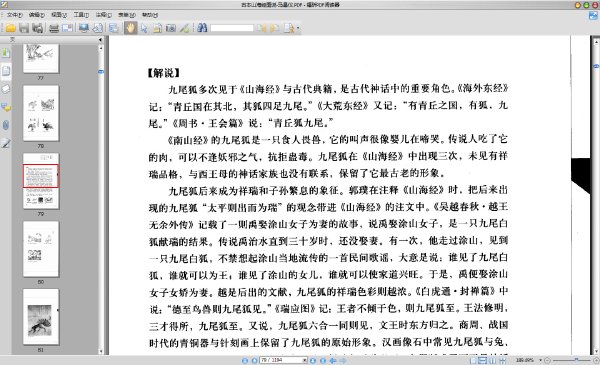Select page 77 thumbnail
The width and height of the screenshot is (600, 365).
coord(41,58)
